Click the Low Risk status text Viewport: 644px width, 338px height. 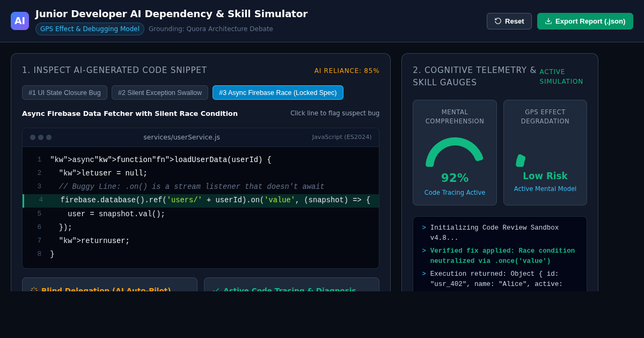tap(545, 176)
